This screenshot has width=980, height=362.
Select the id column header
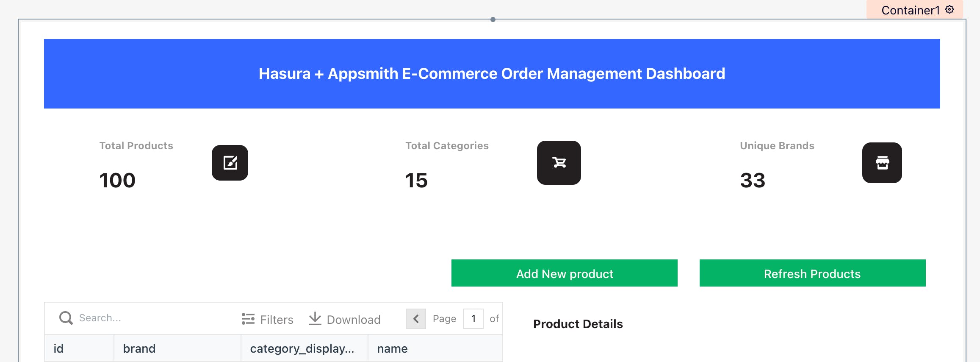tap(79, 348)
